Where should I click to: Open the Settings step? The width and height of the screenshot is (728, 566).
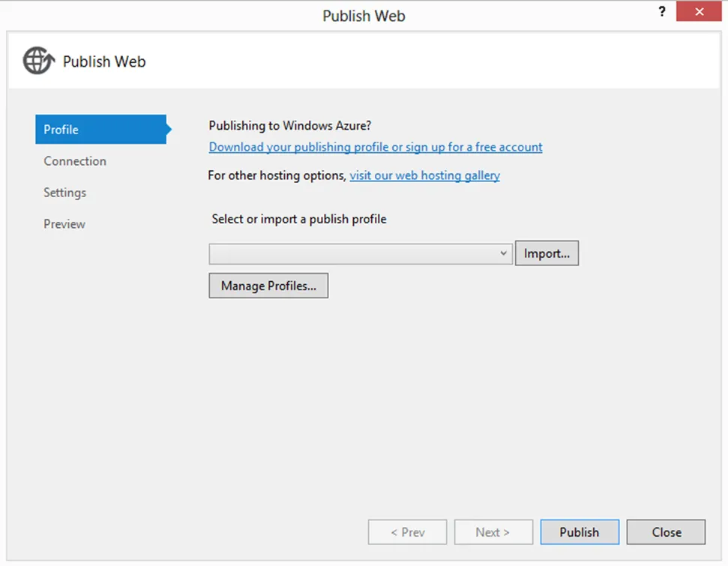65,193
